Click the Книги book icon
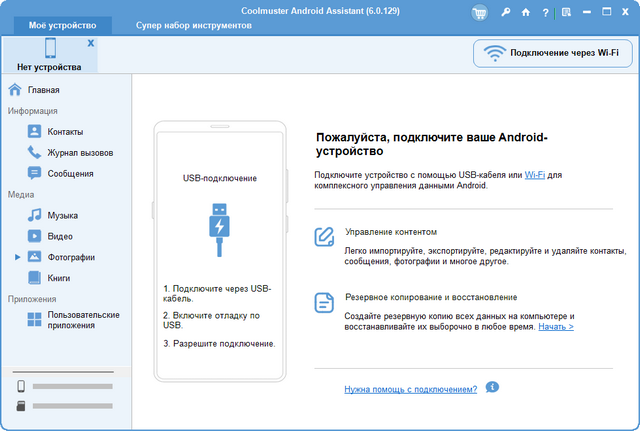Image resolution: width=640 pixels, height=431 pixels. click(x=34, y=278)
